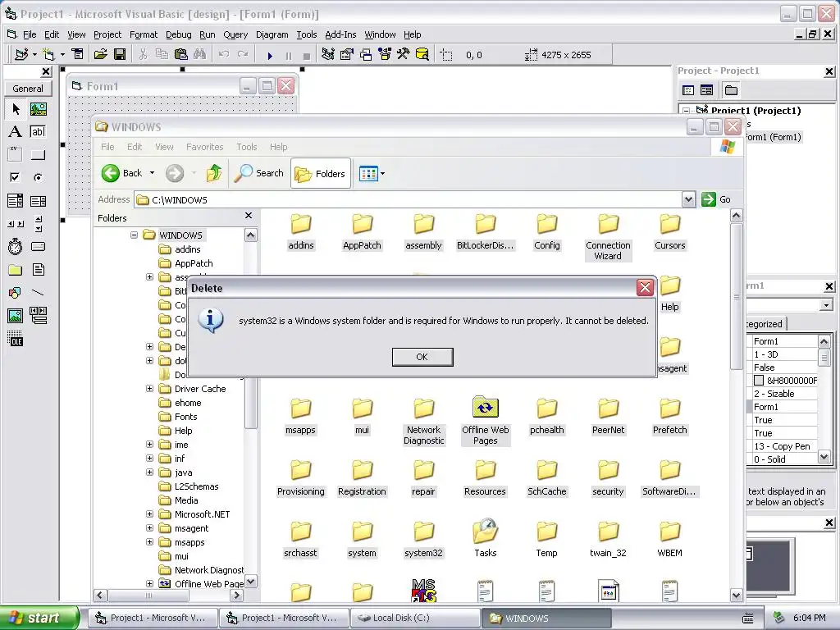Click the Data View Window toolbar icon

click(422, 55)
